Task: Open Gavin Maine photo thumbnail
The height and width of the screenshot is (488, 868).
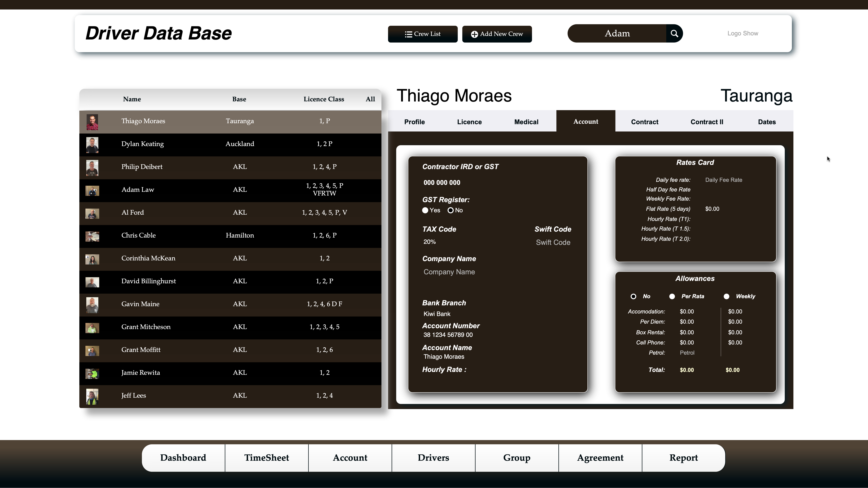Action: pos(92,305)
